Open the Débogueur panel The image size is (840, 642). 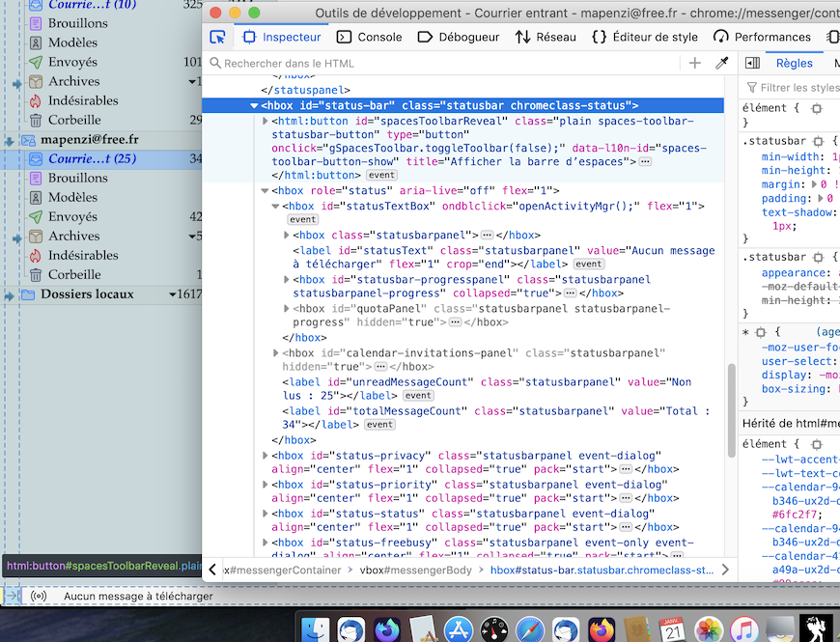click(459, 37)
